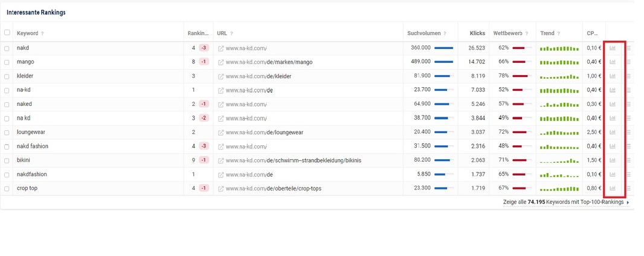This screenshot has width=644, height=256.
Task: Click the red competition bar for kleider
Action: (520, 76)
